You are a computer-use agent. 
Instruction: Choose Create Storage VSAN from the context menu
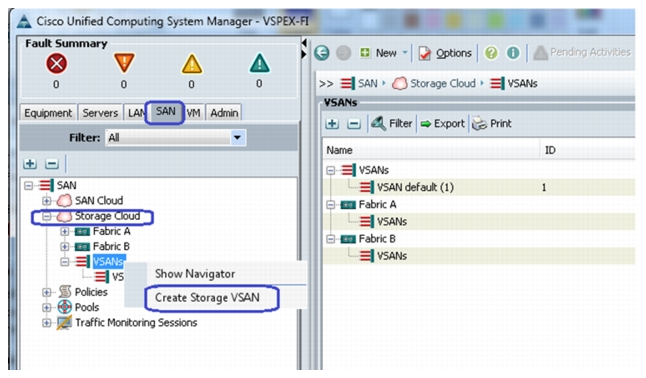tap(207, 298)
